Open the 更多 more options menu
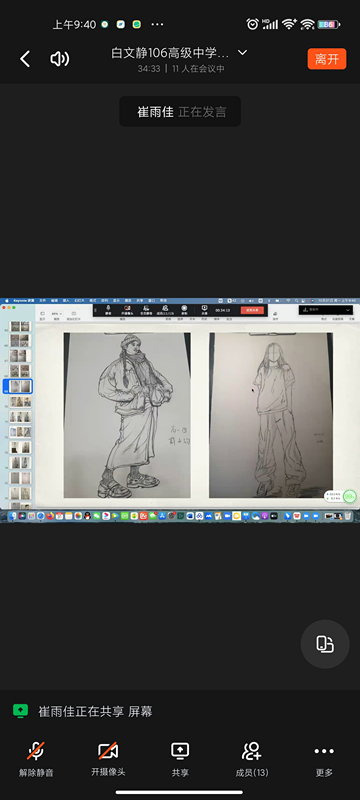360x800 pixels. 324,759
